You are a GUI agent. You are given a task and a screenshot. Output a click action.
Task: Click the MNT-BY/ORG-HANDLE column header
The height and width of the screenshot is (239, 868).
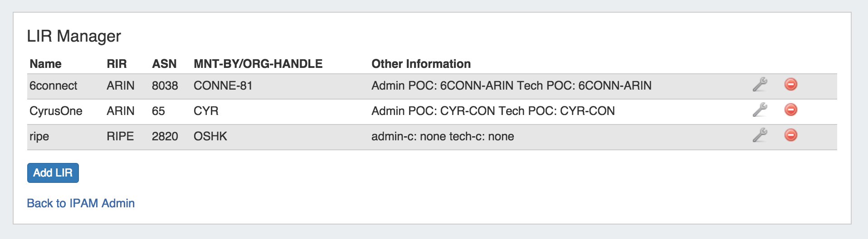tap(258, 64)
